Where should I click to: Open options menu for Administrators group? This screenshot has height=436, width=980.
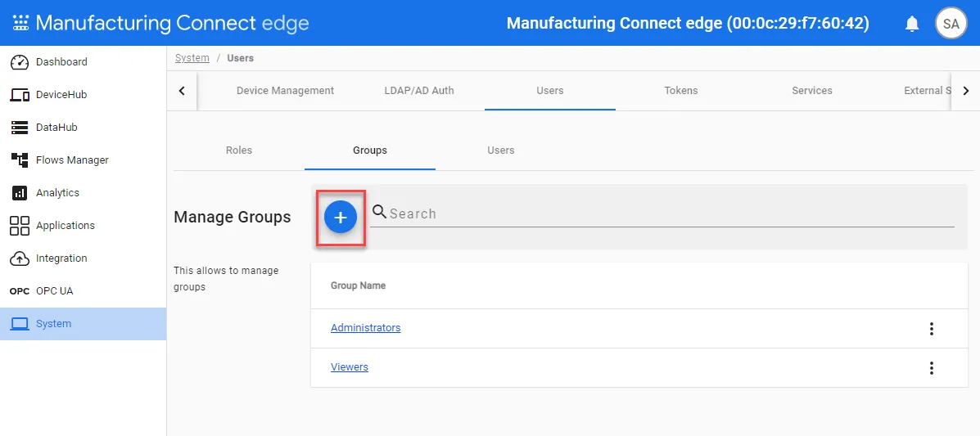931,329
